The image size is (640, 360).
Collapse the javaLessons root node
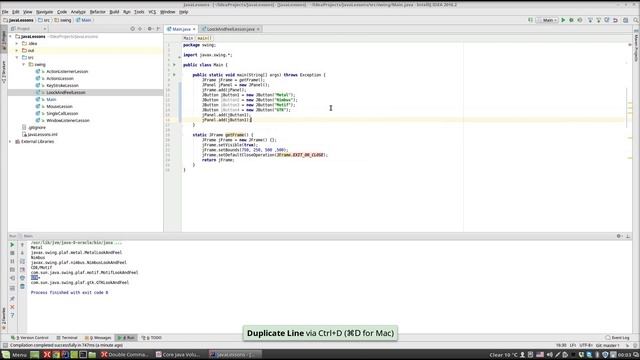[x=11, y=36]
